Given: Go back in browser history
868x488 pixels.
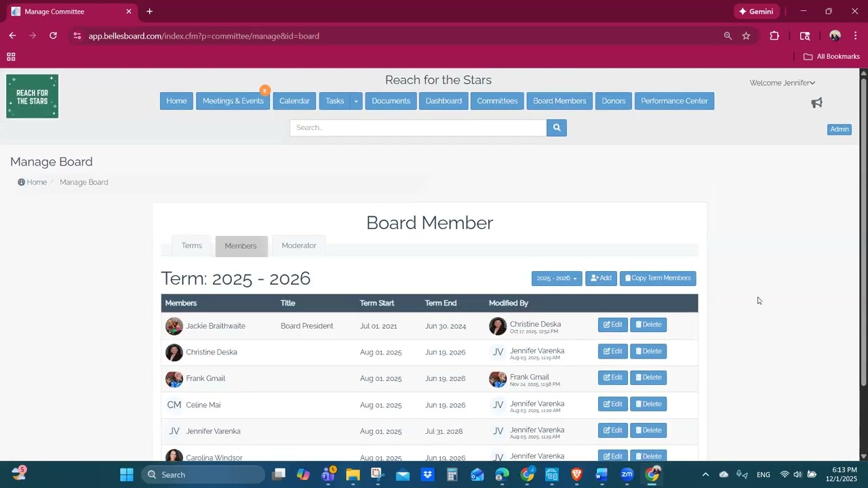Looking at the screenshot, I should click(x=12, y=36).
